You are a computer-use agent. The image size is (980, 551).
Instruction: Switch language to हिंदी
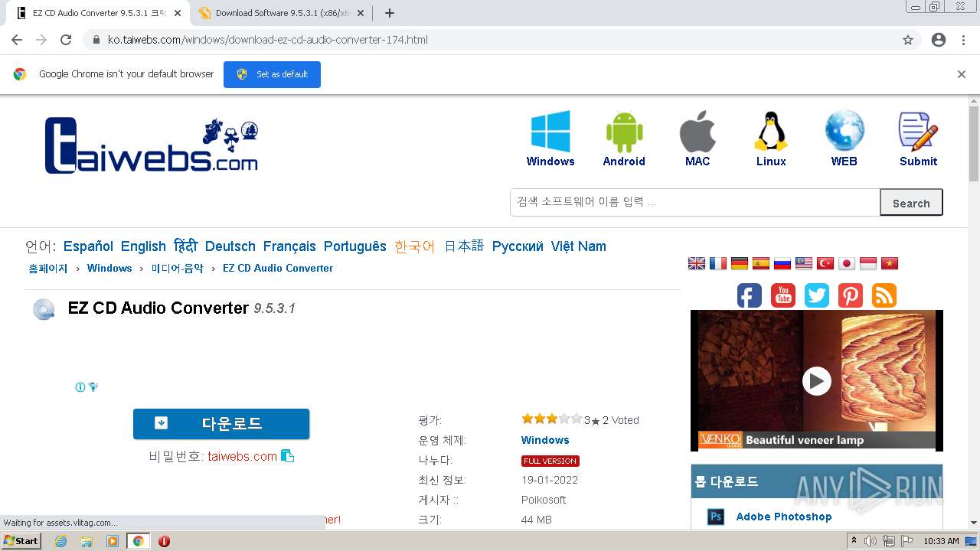pyautogui.click(x=185, y=246)
